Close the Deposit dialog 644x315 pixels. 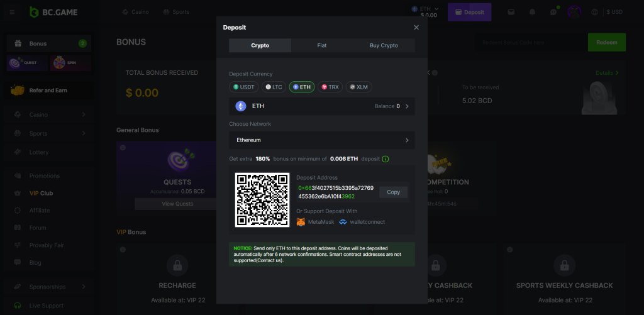pos(416,28)
